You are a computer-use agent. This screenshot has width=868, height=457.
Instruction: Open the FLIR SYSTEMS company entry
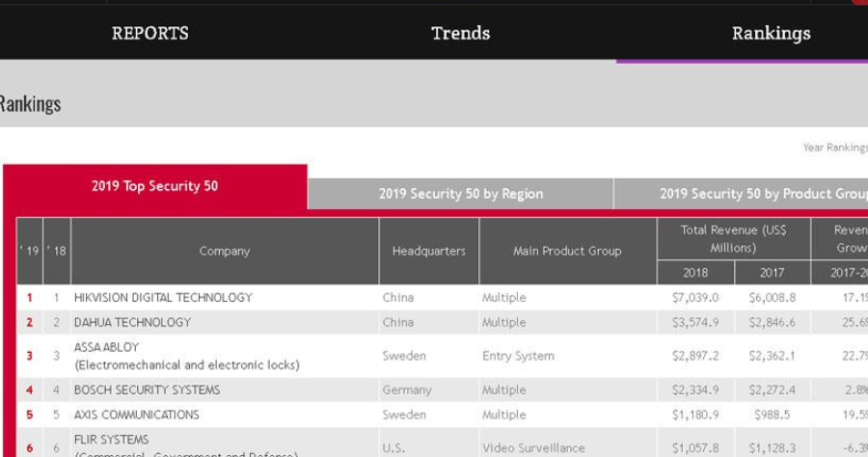(x=111, y=440)
